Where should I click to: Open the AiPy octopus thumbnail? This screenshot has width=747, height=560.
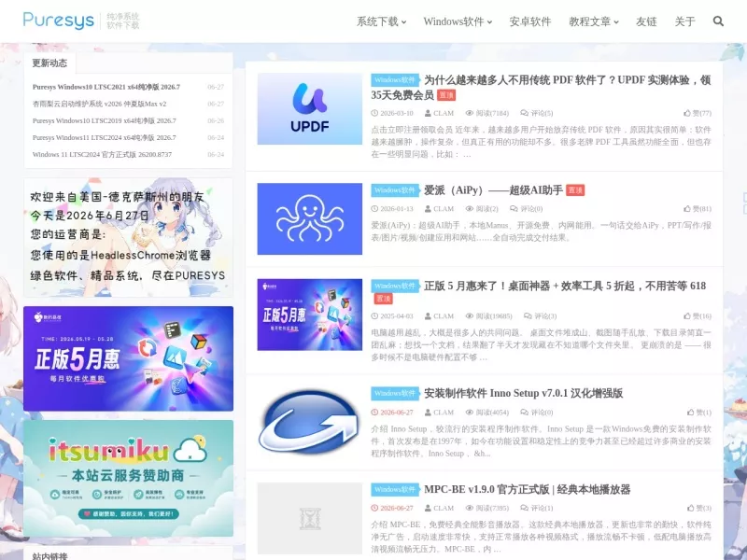(310, 218)
